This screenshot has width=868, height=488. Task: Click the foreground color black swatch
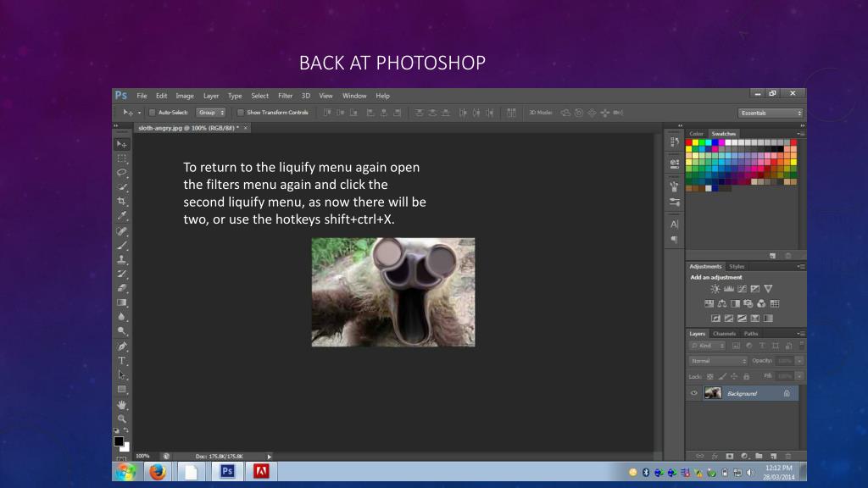tap(119, 441)
